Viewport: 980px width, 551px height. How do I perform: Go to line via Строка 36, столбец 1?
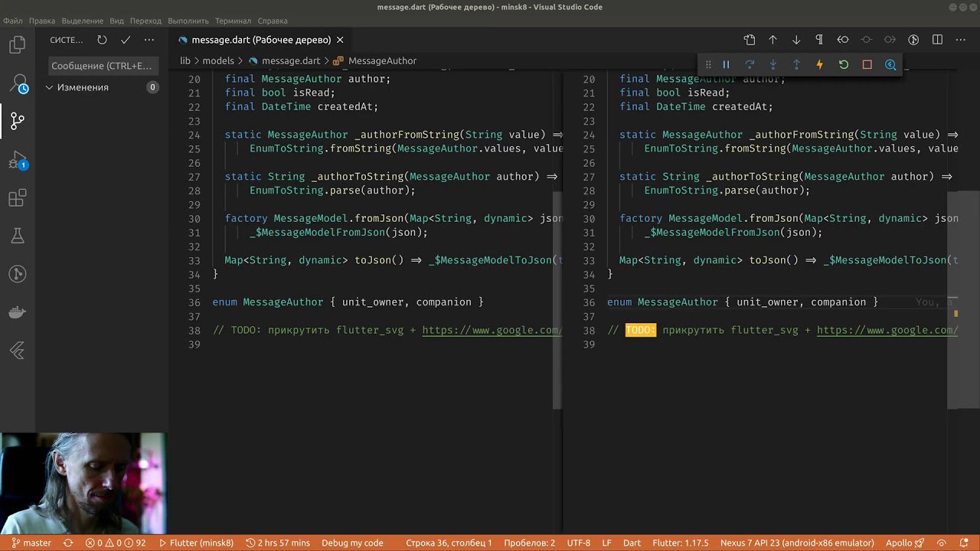click(449, 543)
